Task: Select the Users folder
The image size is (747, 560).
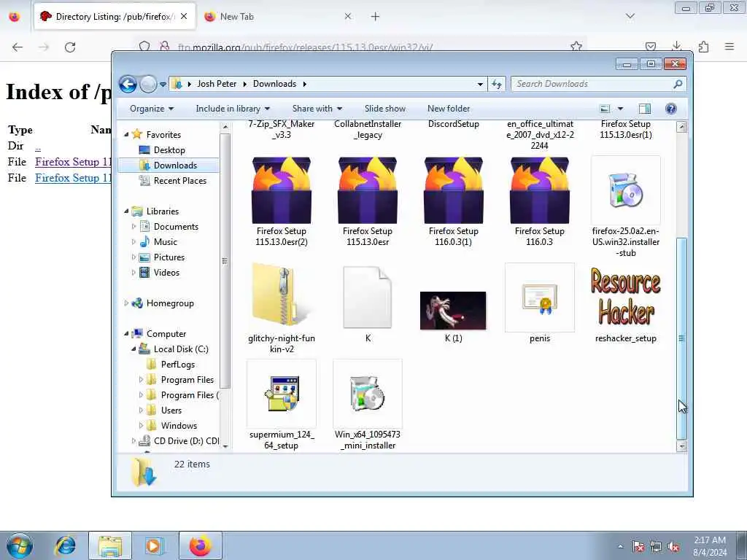Action: pos(171,410)
